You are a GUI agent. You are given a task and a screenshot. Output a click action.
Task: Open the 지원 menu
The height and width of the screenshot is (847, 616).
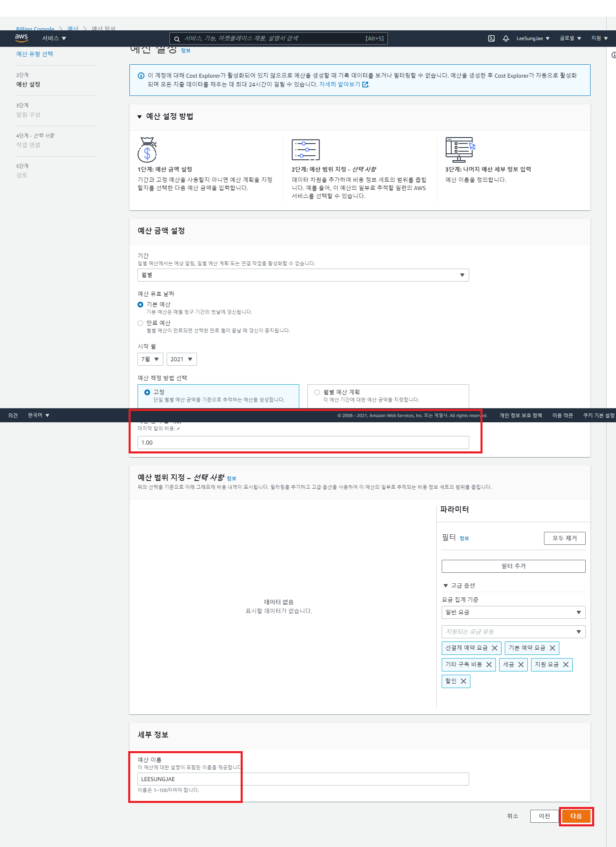[x=599, y=38]
